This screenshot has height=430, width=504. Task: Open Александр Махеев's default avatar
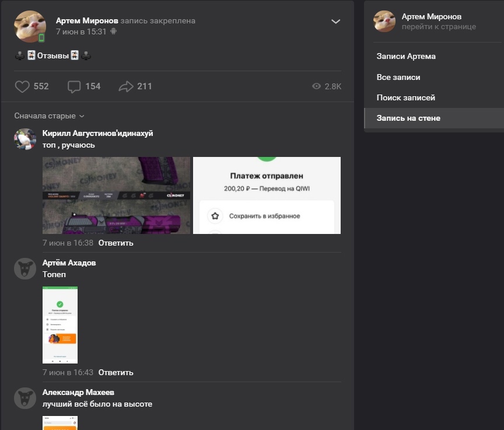(x=25, y=398)
